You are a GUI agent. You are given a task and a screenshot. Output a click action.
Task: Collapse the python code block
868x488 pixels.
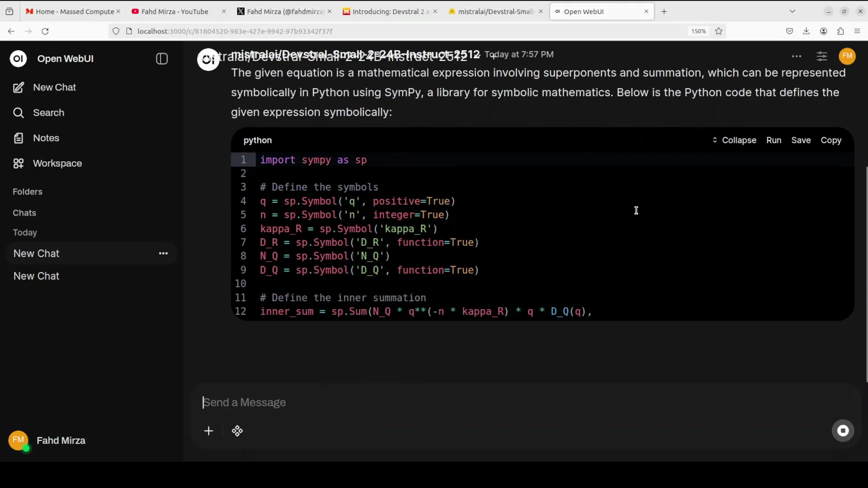coord(739,140)
